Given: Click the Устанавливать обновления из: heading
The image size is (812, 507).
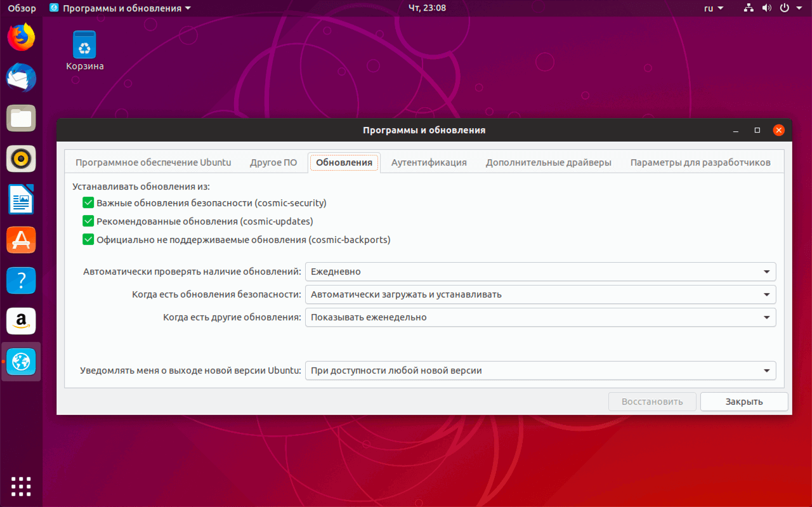Looking at the screenshot, I should pos(141,187).
